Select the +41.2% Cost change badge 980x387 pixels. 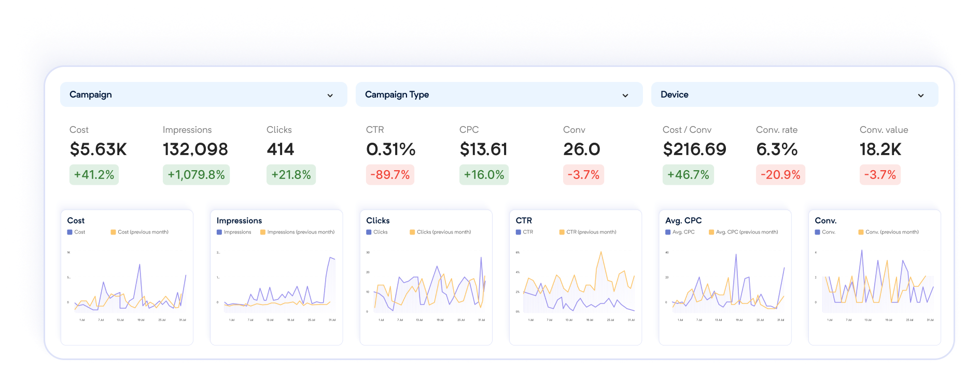pos(94,175)
